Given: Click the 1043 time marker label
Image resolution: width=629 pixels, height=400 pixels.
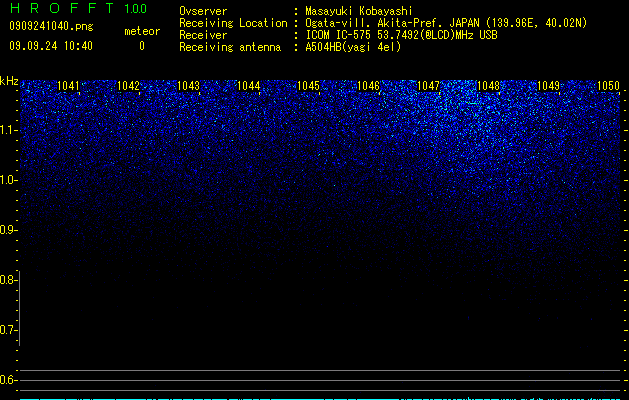Looking at the screenshot, I should (x=188, y=86).
